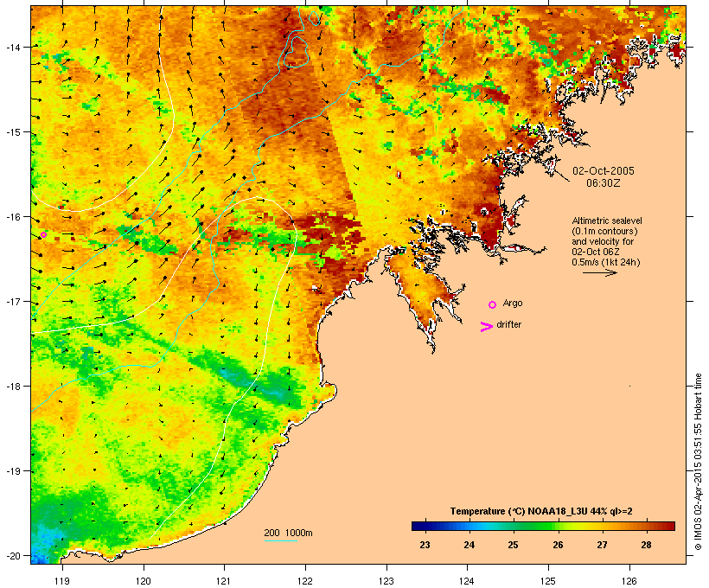Click the longitude axis label 122

tap(305, 581)
